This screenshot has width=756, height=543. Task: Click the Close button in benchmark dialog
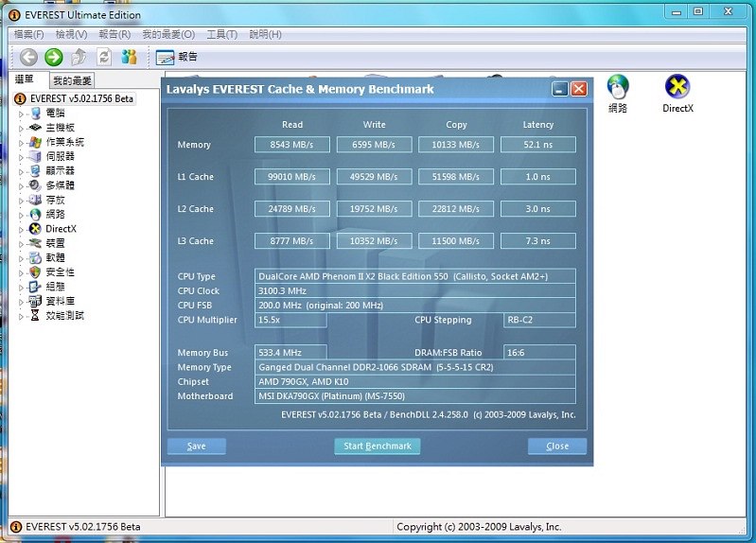557,447
